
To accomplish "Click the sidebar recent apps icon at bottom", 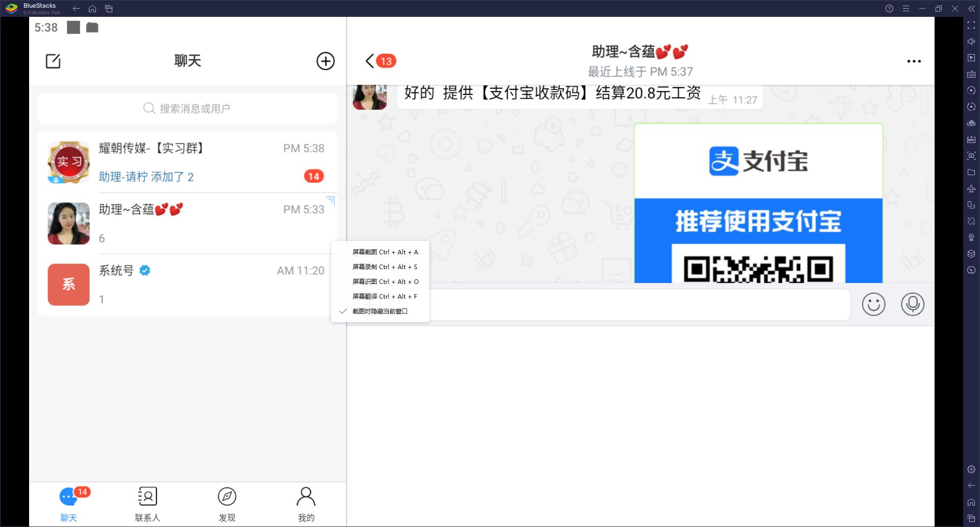I will 971,518.
